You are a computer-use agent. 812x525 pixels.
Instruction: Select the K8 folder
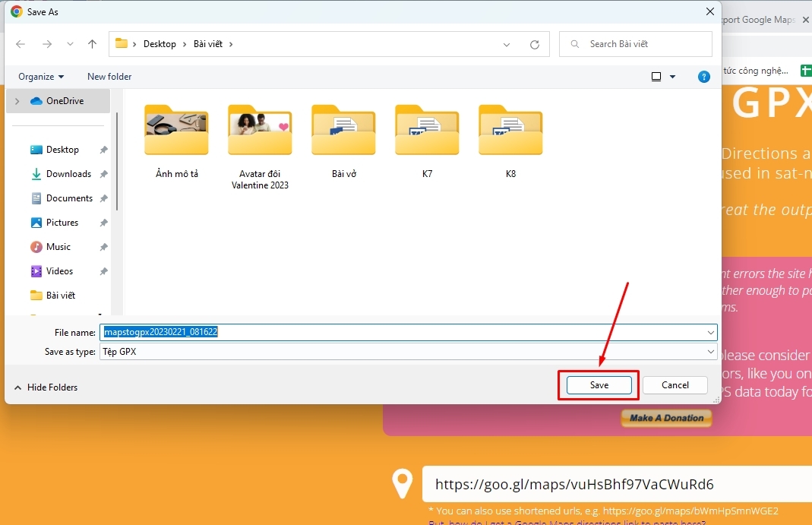(510, 141)
